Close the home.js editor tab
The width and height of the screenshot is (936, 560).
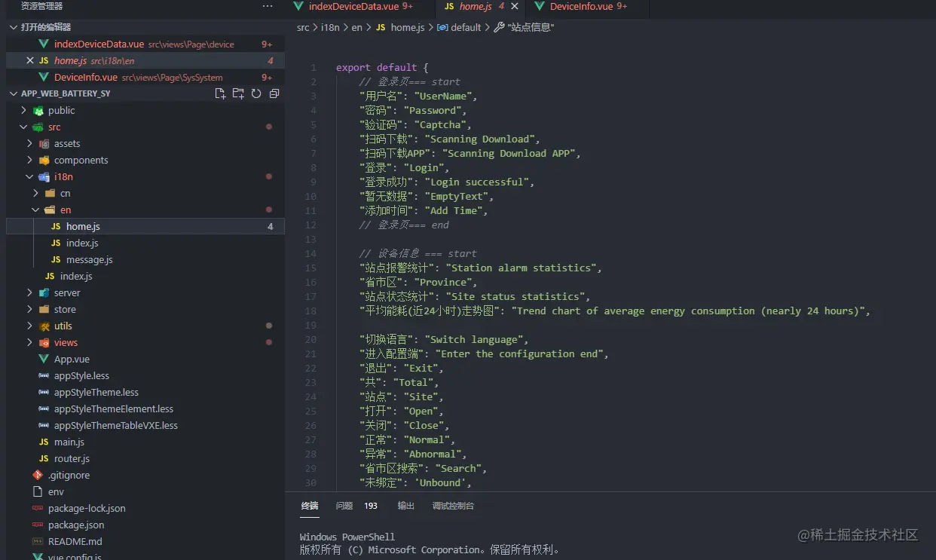coord(515,6)
